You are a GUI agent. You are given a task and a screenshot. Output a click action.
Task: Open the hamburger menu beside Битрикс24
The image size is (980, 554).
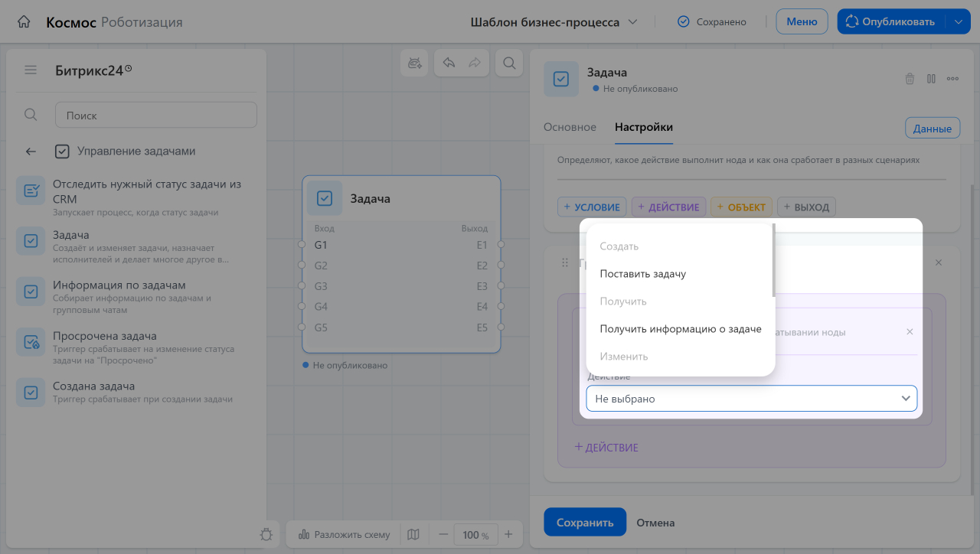pyautogui.click(x=31, y=70)
